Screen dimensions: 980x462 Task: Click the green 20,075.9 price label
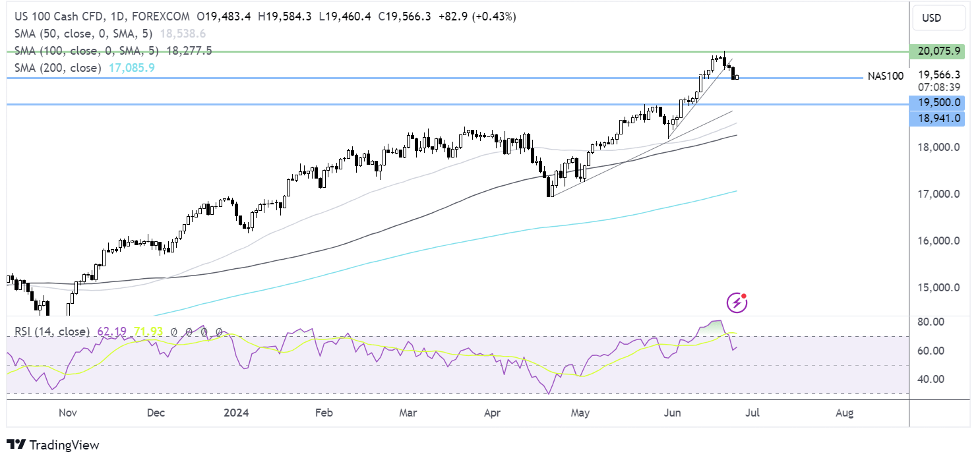pos(936,51)
